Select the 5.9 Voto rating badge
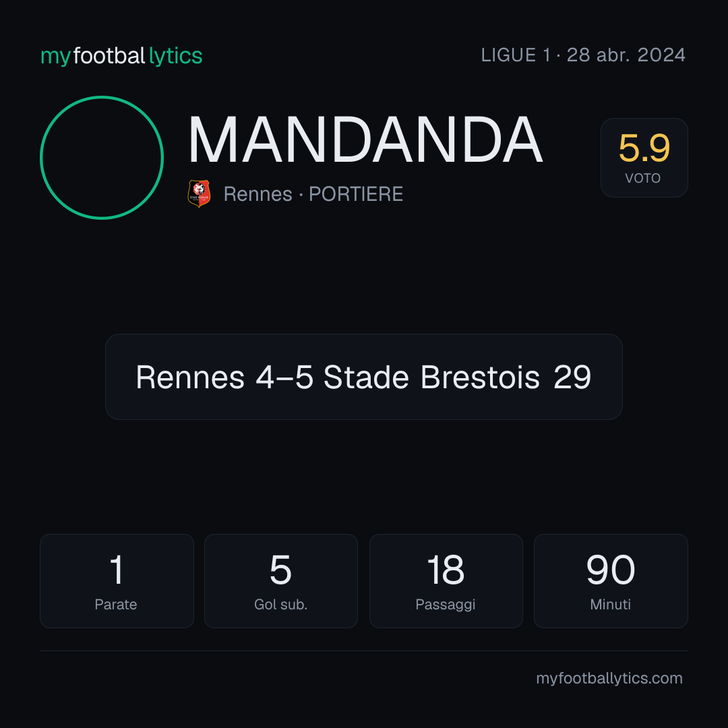 (x=644, y=157)
